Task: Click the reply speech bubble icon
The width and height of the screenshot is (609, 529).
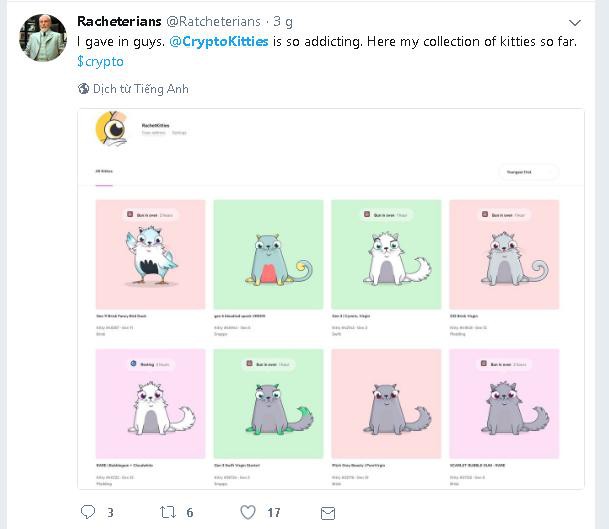Action: click(x=87, y=512)
